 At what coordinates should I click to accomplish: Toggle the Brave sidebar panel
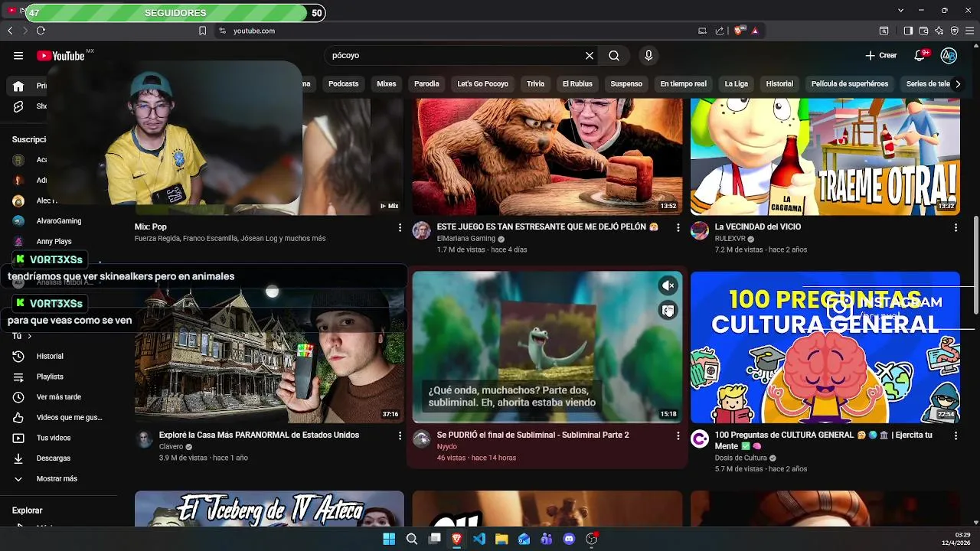point(908,31)
